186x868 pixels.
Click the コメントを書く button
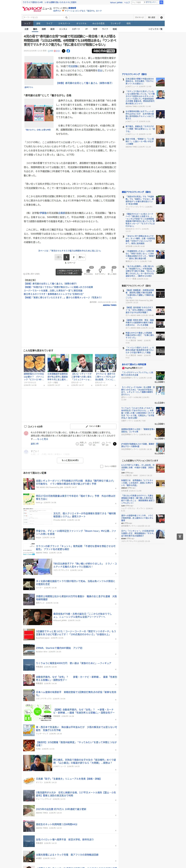point(93,426)
